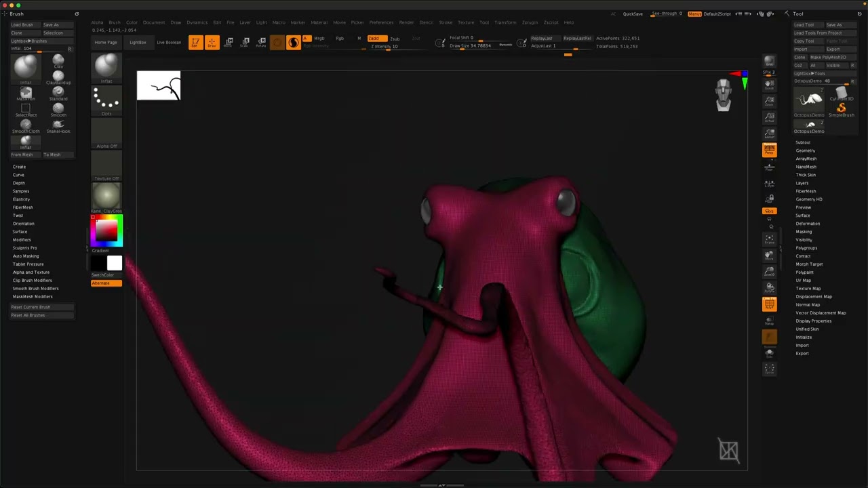Pick the Clay brush icon
This screenshot has height=488, width=868.
[58, 61]
